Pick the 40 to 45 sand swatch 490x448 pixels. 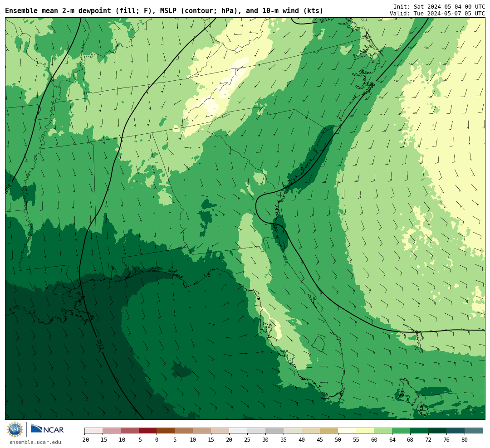pos(311,431)
